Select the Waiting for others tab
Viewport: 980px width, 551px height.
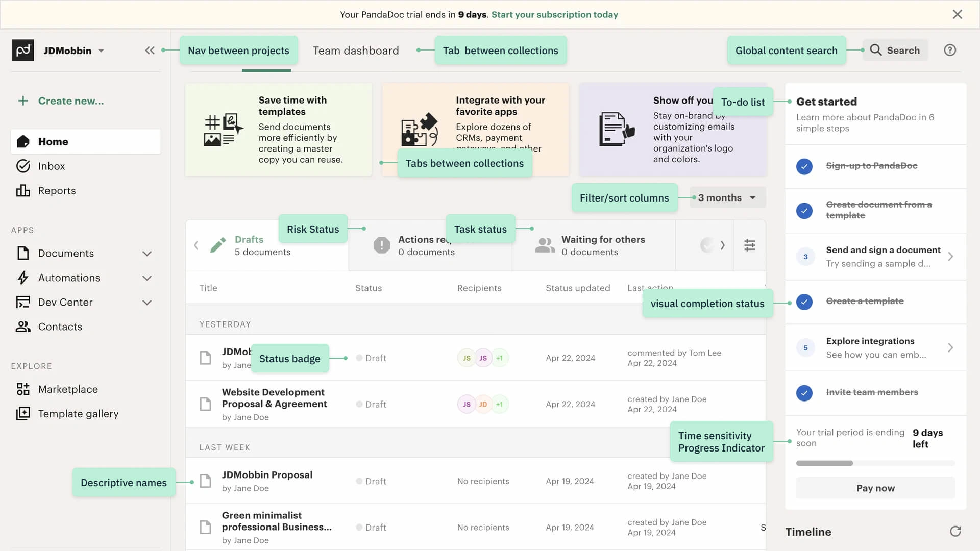(594, 245)
